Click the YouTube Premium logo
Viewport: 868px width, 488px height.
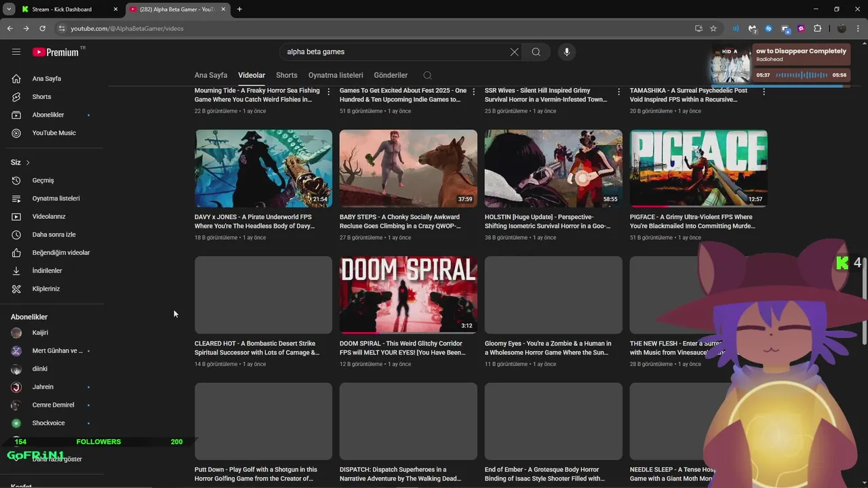(x=56, y=52)
